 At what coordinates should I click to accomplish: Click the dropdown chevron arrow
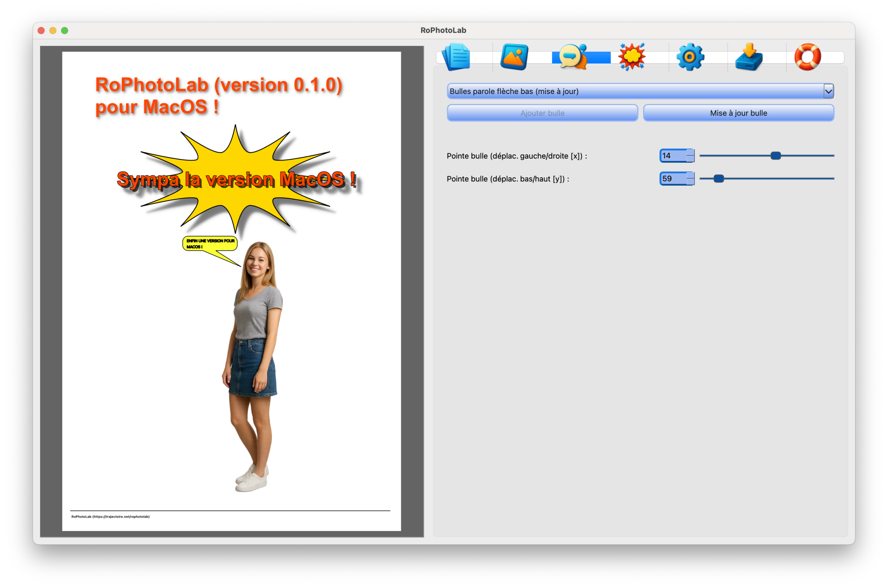[x=828, y=91]
